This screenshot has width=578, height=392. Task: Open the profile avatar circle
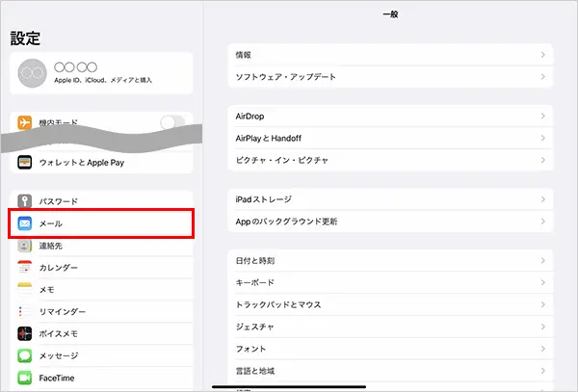[x=33, y=73]
